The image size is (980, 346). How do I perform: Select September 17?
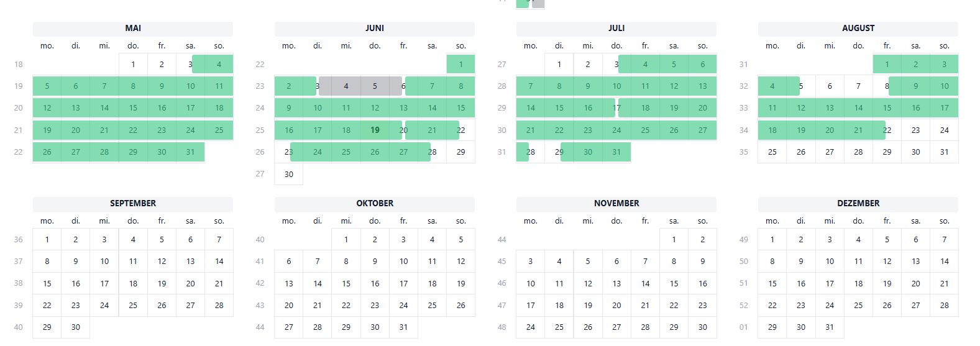[104, 284]
